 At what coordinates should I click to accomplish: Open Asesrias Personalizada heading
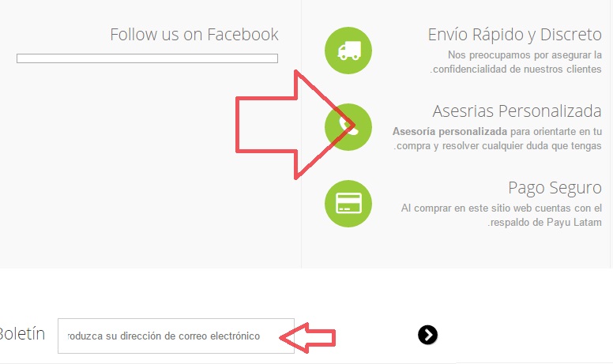click(517, 111)
